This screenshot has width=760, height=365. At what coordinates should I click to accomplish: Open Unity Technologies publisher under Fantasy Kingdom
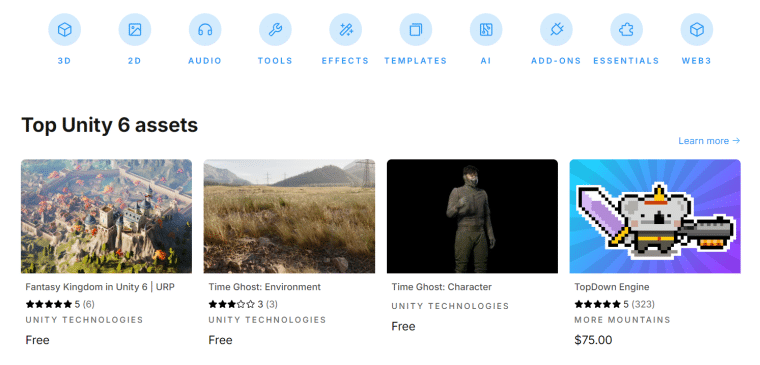pos(84,320)
